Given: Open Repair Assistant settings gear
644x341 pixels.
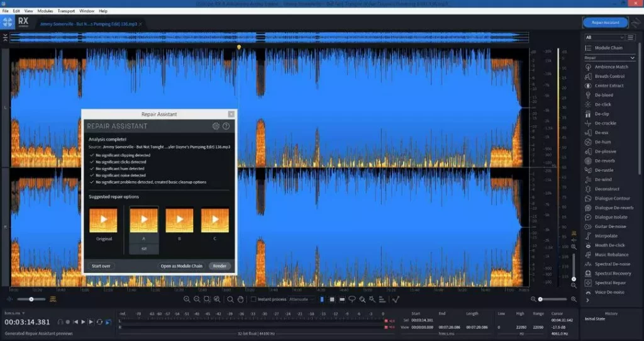Looking at the screenshot, I should (x=216, y=126).
